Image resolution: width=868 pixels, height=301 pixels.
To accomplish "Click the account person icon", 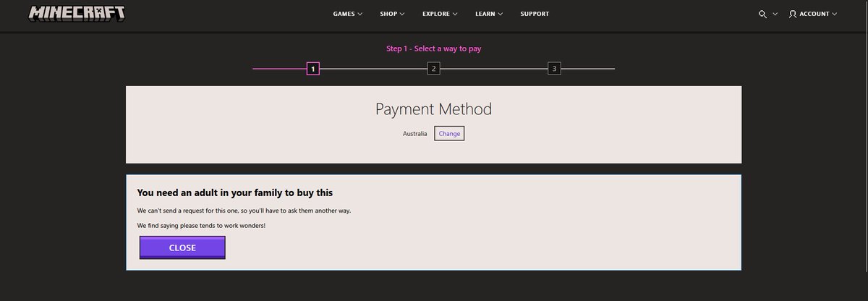I will (x=793, y=14).
